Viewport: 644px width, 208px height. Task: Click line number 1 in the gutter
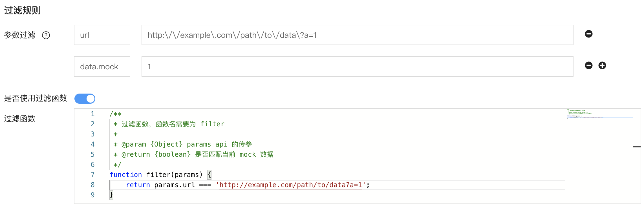click(92, 114)
